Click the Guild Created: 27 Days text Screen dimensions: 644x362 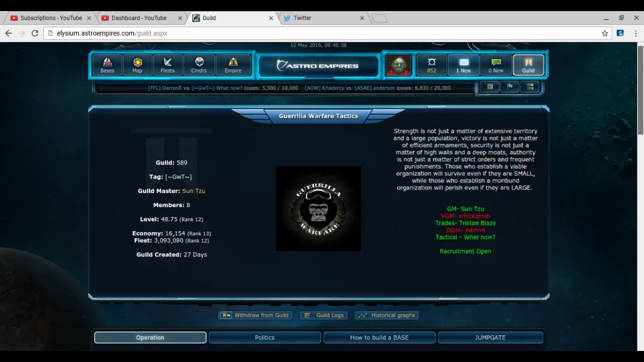172,255
